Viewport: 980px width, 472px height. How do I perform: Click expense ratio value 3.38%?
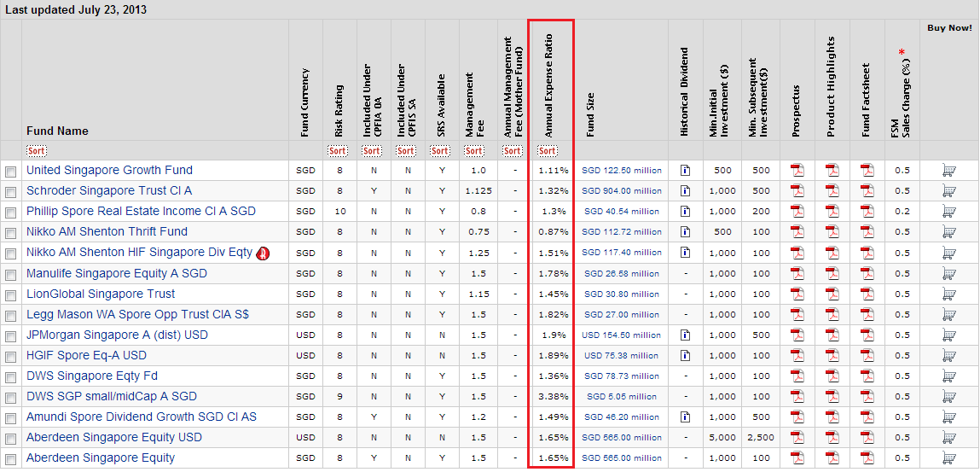pyautogui.click(x=554, y=396)
